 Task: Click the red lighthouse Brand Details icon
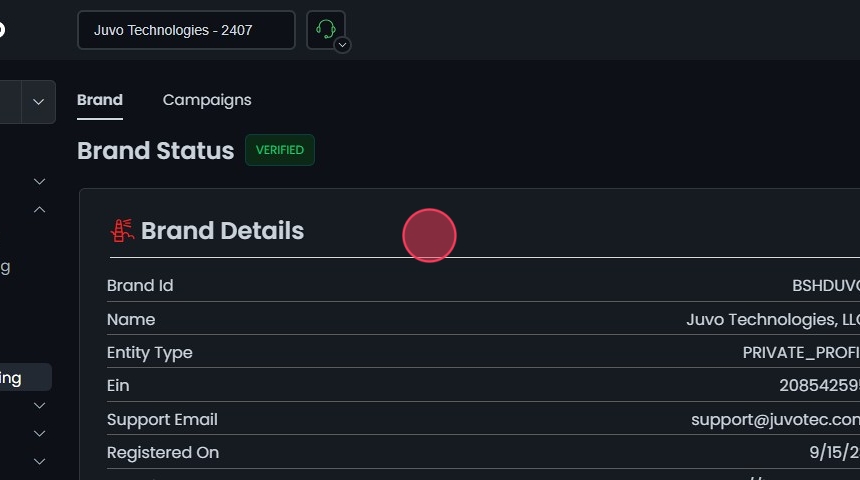122,231
